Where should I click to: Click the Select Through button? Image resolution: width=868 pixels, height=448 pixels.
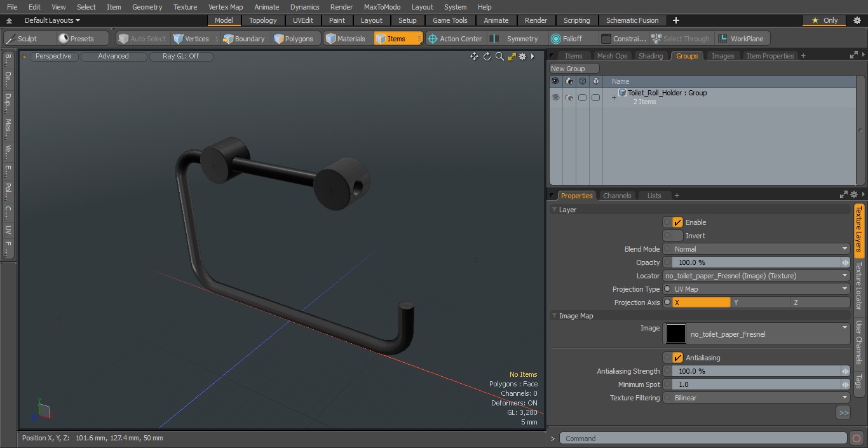click(x=681, y=39)
